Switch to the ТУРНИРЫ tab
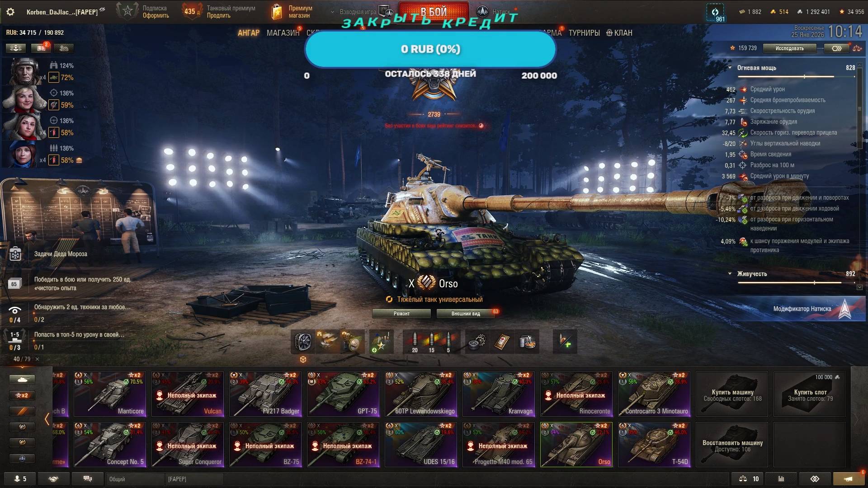Viewport: 868px width, 488px height. (584, 33)
